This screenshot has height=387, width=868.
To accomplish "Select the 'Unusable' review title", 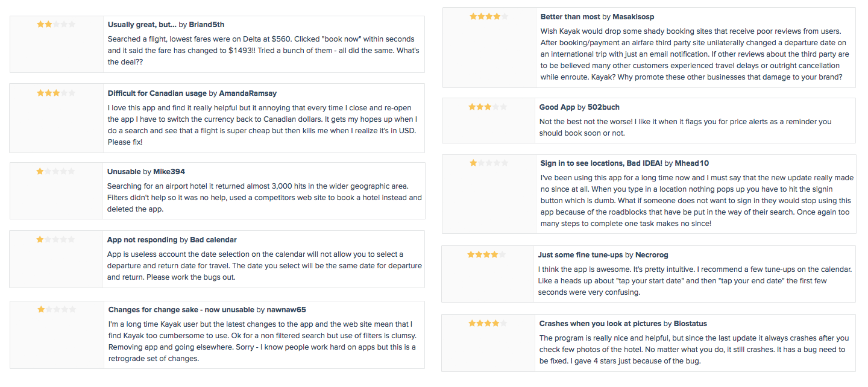I will [124, 172].
